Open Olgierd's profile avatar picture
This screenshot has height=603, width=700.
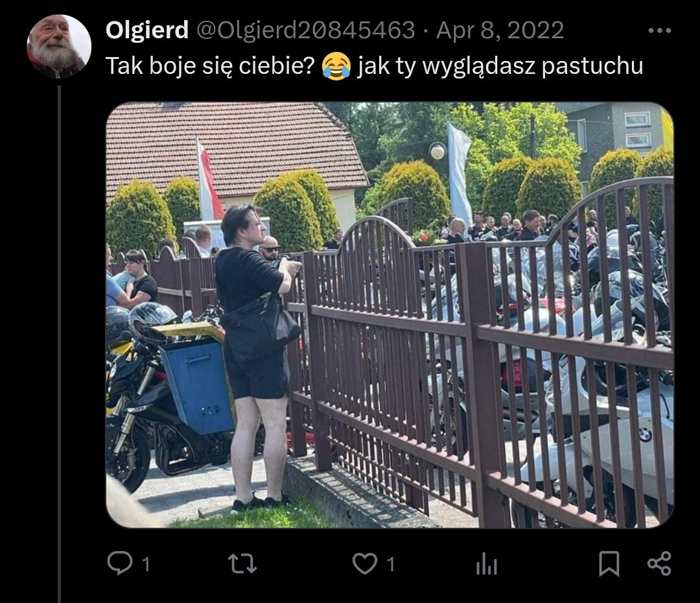click(x=59, y=47)
